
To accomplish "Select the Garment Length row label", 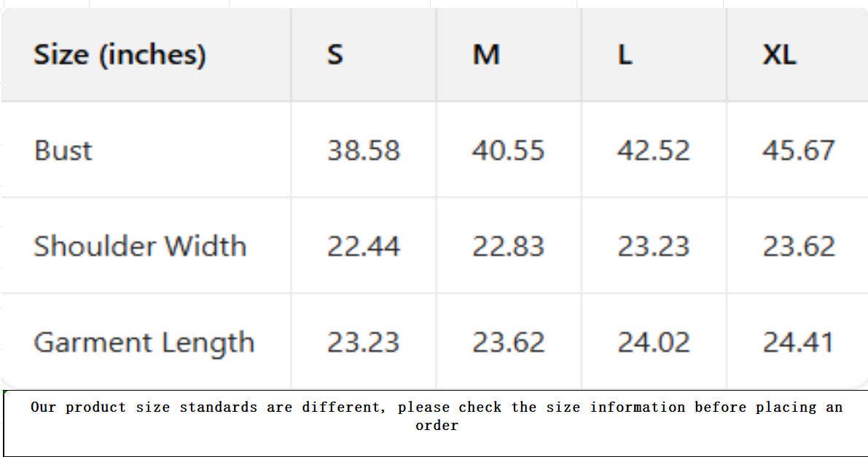I will (144, 343).
